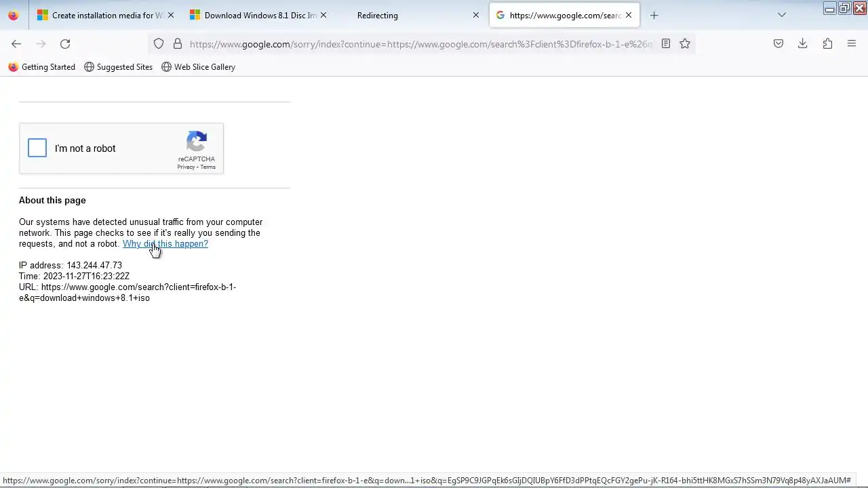This screenshot has height=488, width=868.
Task: Click the reCAPTCHA logo
Action: [197, 142]
